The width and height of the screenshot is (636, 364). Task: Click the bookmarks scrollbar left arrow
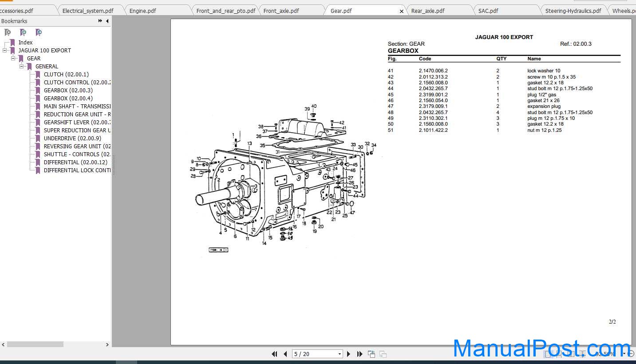3,344
